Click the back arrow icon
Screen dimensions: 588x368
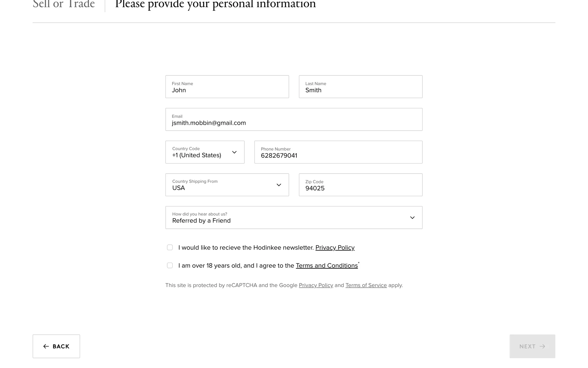46,346
